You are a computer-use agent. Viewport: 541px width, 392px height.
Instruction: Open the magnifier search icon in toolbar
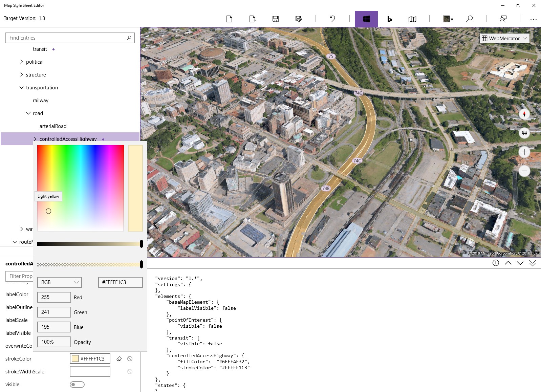pyautogui.click(x=469, y=19)
